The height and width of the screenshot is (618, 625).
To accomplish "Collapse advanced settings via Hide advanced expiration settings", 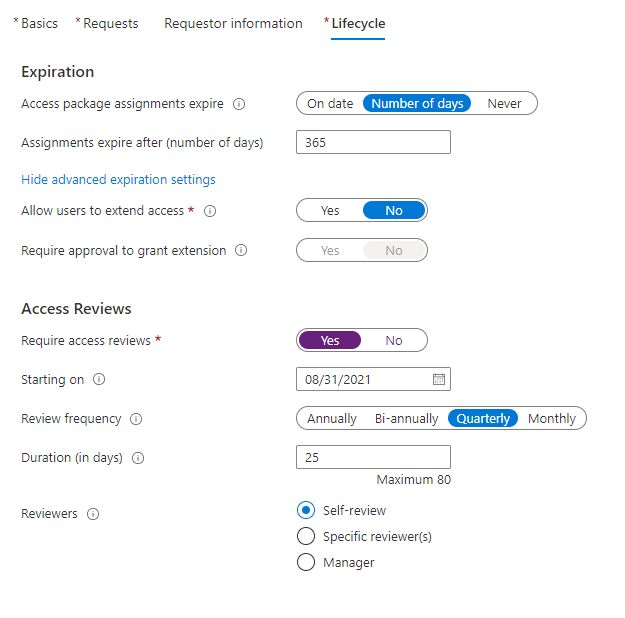I will point(118,180).
